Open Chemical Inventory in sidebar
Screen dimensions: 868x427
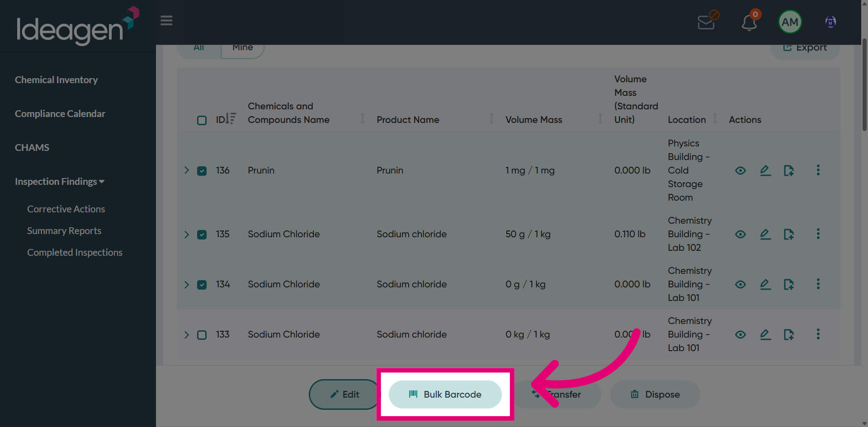(x=56, y=80)
